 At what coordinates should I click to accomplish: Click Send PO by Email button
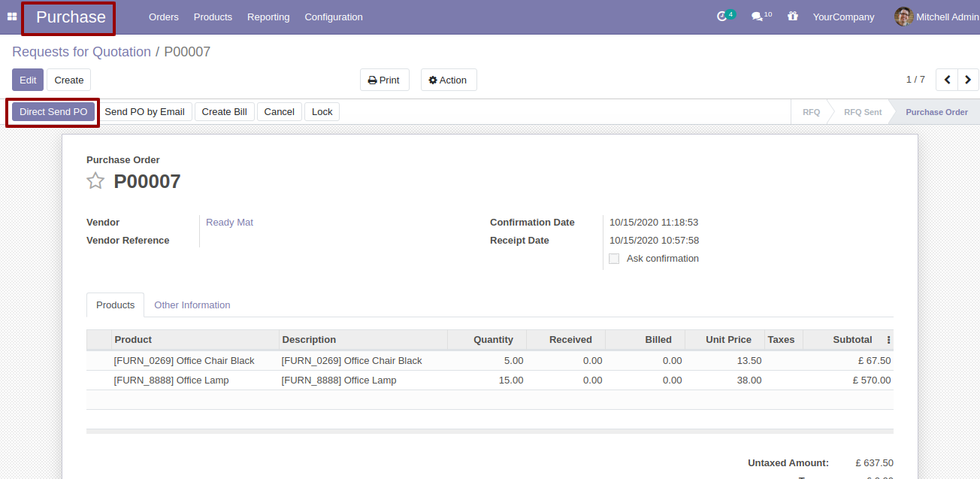coord(144,112)
